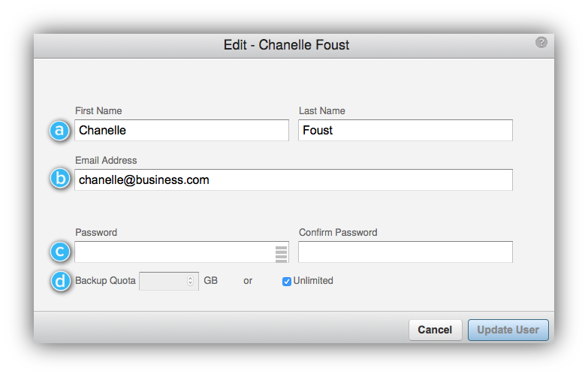Focus the First Name field containing Chanelle
This screenshot has width=588, height=377.
point(182,130)
